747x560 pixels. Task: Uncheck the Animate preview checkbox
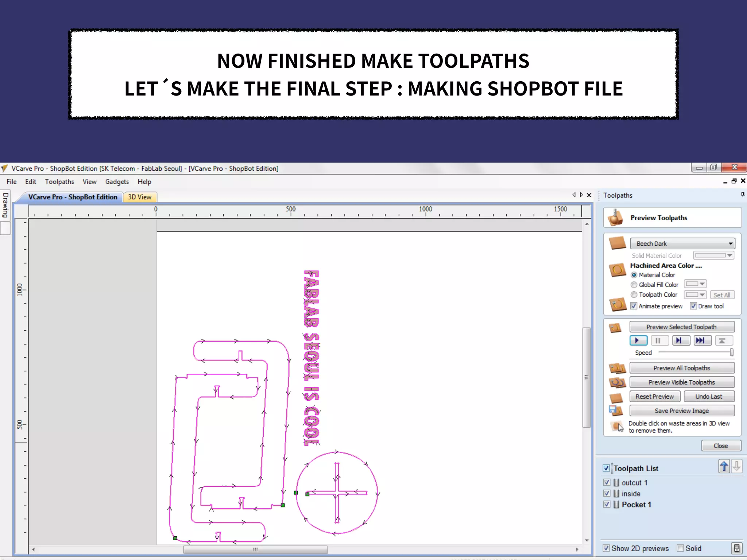(x=634, y=306)
